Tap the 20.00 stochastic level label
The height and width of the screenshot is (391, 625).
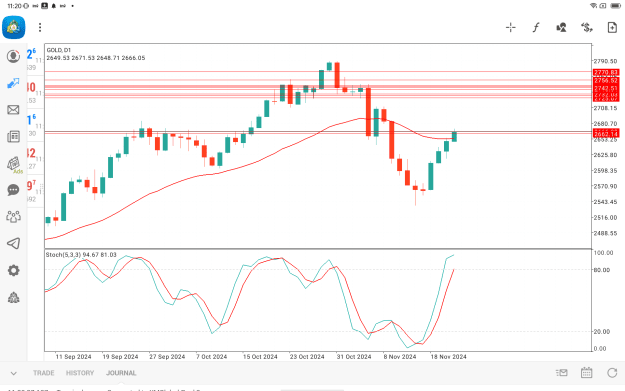click(x=601, y=332)
